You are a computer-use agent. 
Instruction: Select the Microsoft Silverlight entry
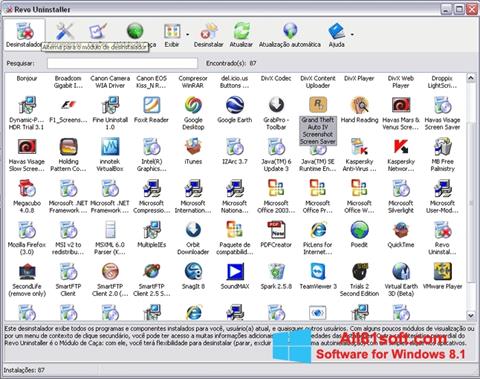tap(401, 196)
